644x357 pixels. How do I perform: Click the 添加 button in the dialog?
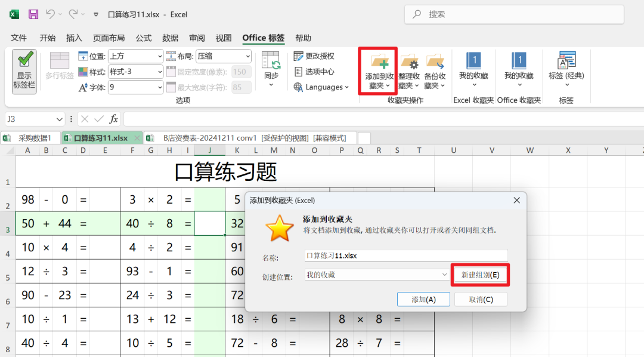423,299
